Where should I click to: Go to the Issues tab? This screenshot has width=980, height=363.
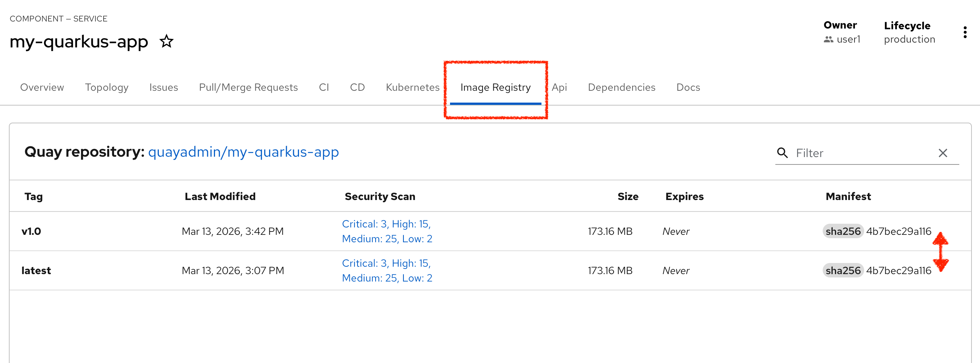coord(164,87)
